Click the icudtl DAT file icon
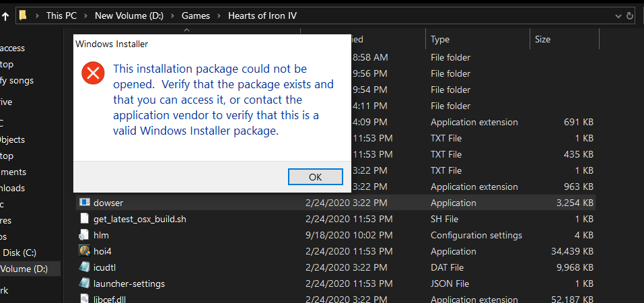 click(x=84, y=267)
